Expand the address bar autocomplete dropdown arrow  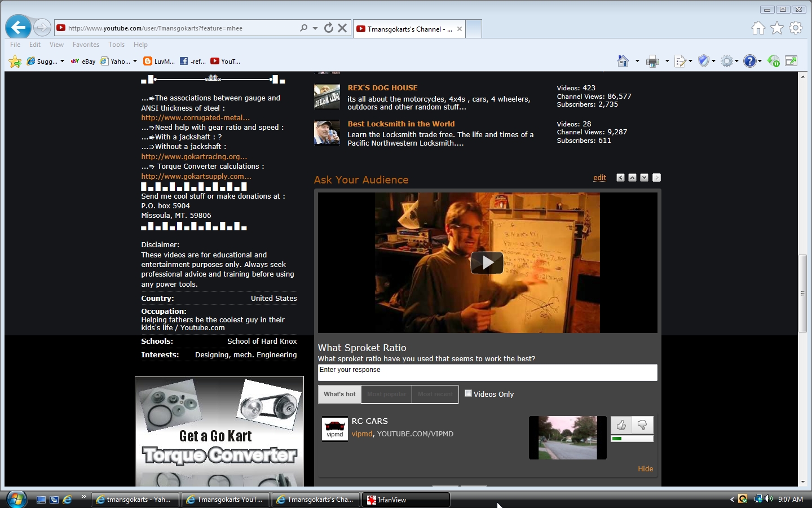(x=315, y=28)
